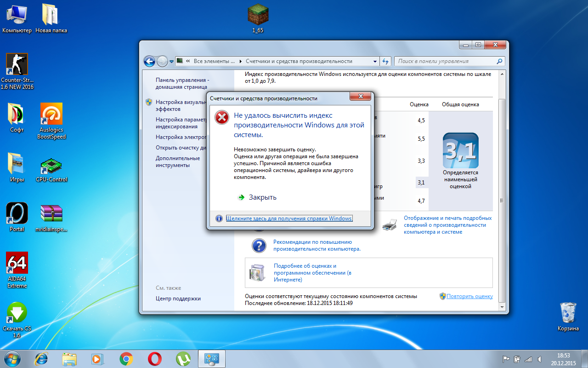Click the network signal tray icon
The height and width of the screenshot is (368, 588).
click(x=528, y=359)
